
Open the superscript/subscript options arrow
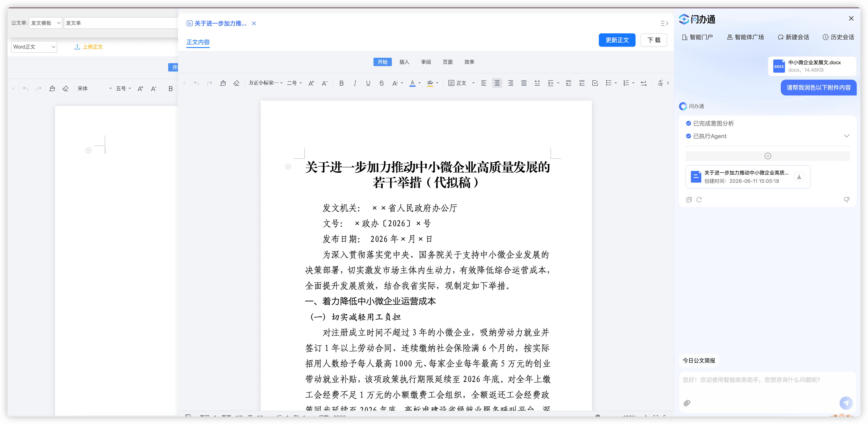[x=402, y=83]
